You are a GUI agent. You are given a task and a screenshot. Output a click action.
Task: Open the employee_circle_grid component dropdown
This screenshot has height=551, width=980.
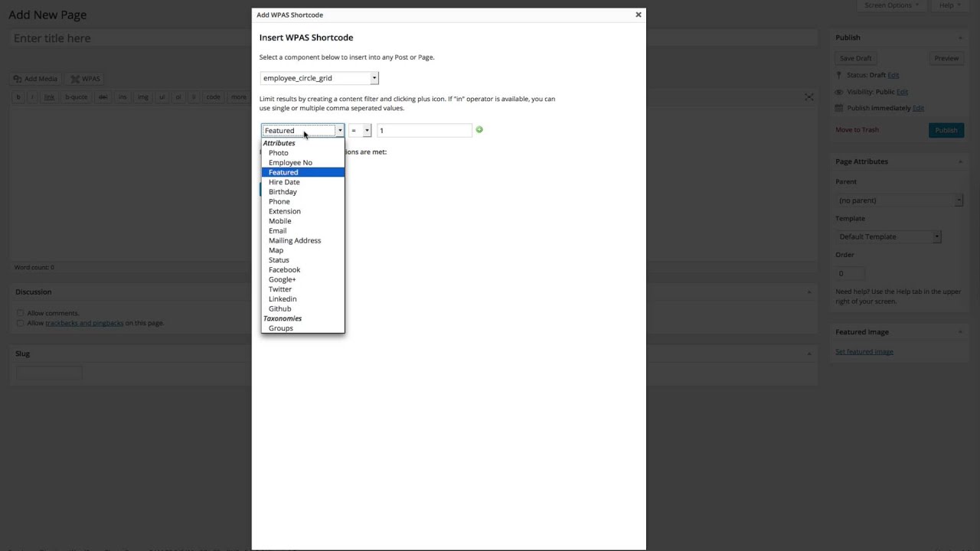pos(319,78)
